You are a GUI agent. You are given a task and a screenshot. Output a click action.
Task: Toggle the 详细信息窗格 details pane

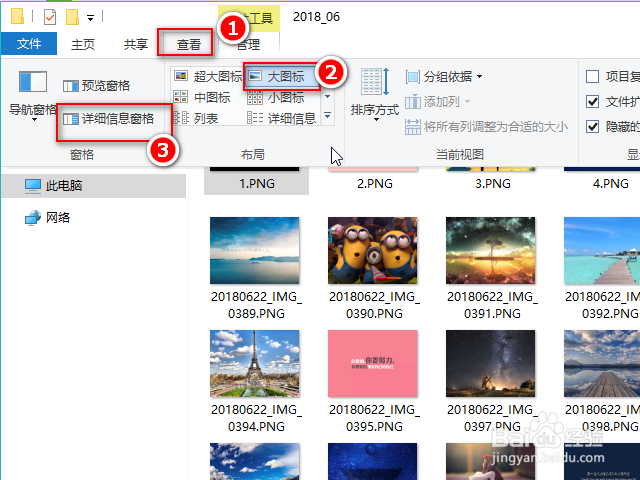109,119
